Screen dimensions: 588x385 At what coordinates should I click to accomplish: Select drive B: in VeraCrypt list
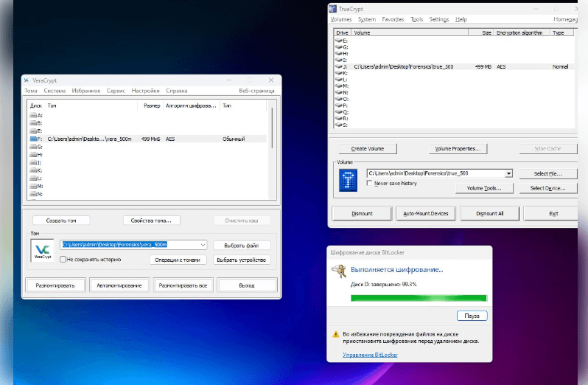148,123
